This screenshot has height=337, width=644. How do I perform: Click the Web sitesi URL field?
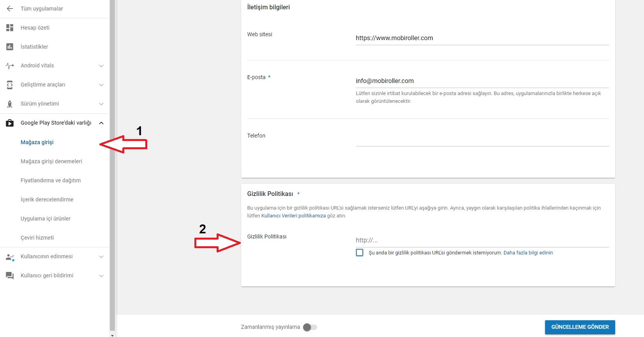pyautogui.click(x=482, y=38)
